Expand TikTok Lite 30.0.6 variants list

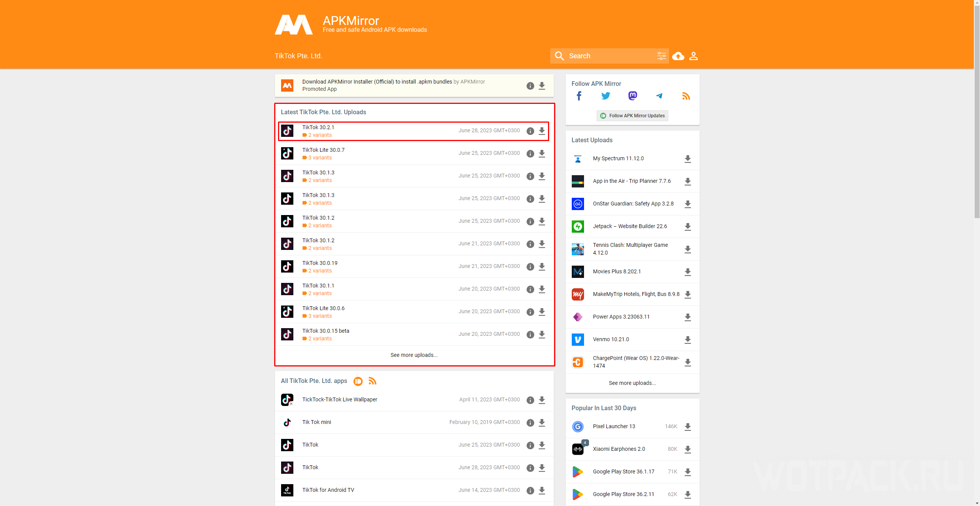(318, 315)
